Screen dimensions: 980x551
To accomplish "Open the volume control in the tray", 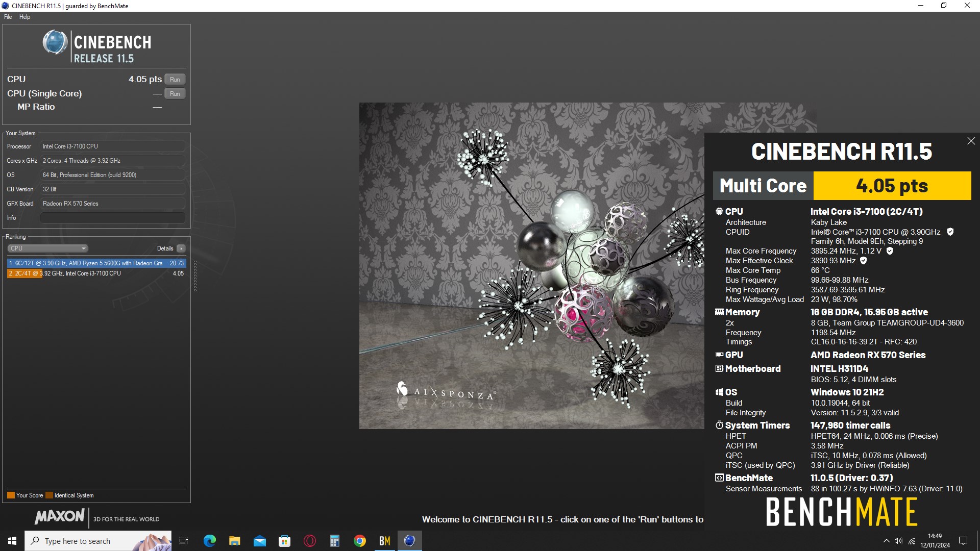I will (x=898, y=541).
